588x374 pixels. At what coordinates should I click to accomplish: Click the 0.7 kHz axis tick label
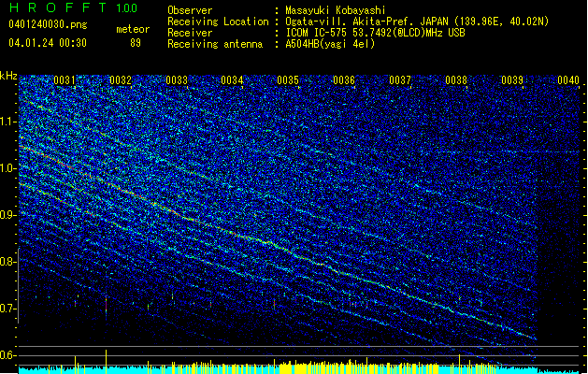point(8,309)
